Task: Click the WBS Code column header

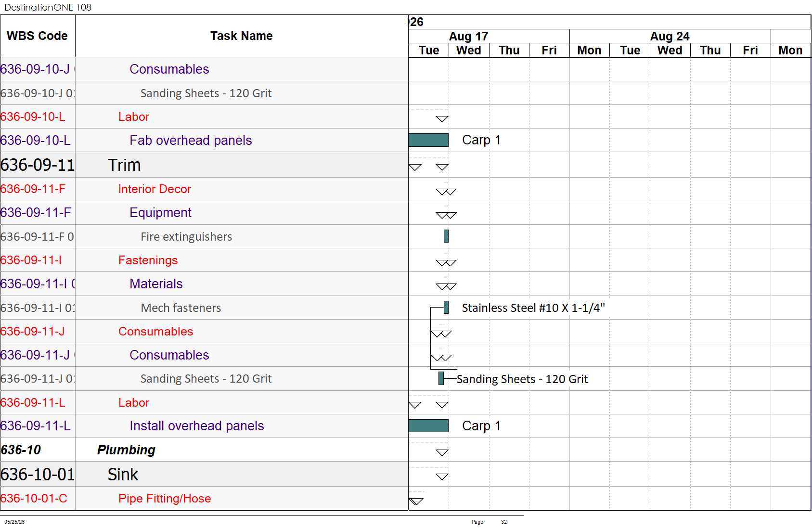Action: (x=38, y=36)
